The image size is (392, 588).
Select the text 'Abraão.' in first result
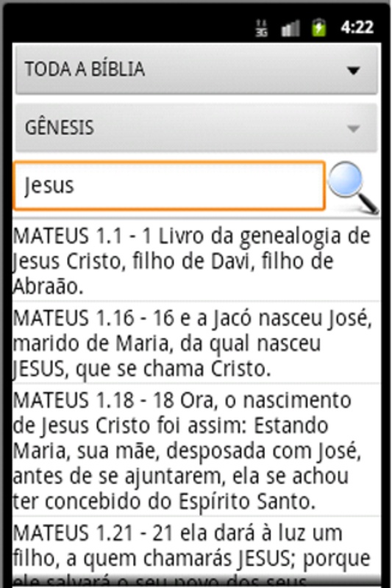point(48,287)
